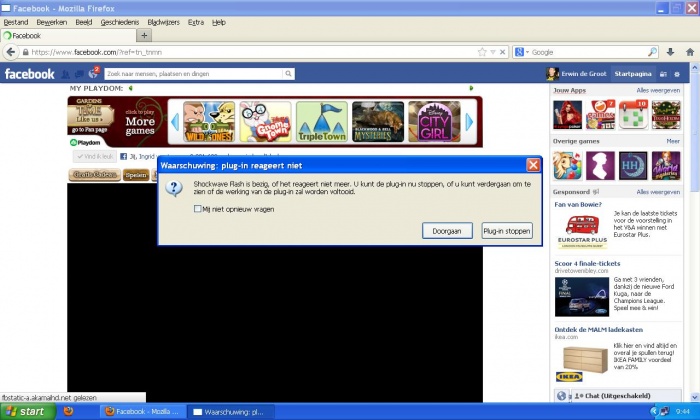Open Facebook messages icon
Screen dimensions: 700x420
[79, 74]
